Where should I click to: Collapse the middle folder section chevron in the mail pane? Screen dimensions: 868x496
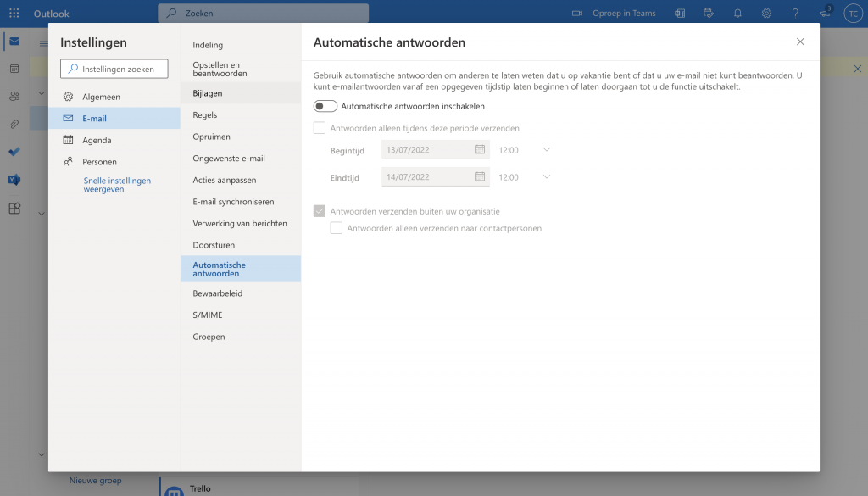(x=42, y=213)
